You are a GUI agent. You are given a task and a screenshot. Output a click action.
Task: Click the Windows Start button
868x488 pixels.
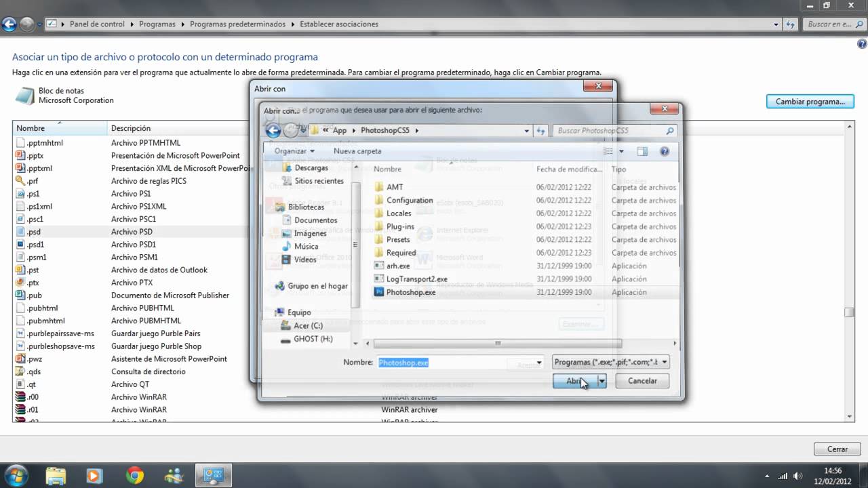[16, 475]
